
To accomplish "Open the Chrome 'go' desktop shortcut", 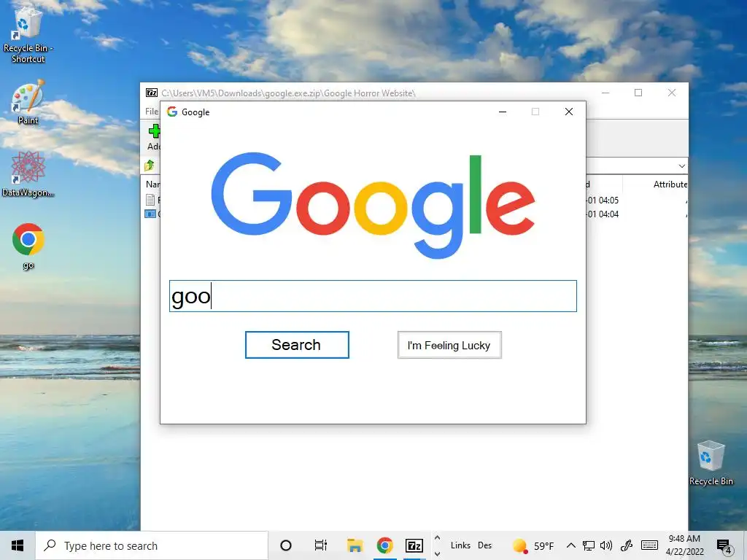I will click(x=28, y=246).
